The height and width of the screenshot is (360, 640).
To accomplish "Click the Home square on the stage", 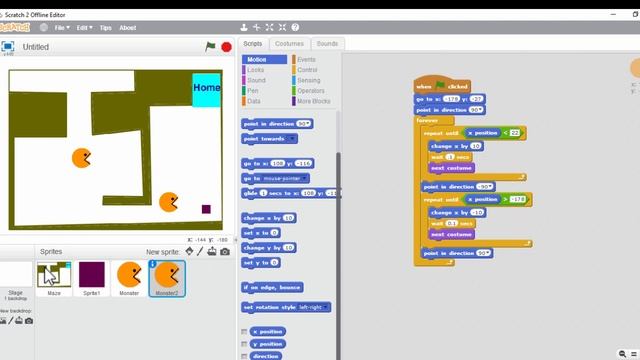I will point(207,90).
